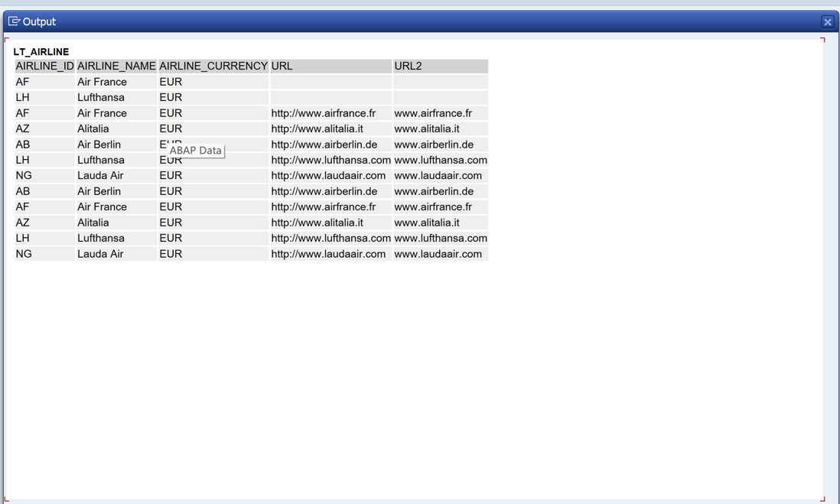Screen dimensions: 840x504
Task: Click http://www.laudaair.com in the bottom row
Action: pyautogui.click(x=328, y=254)
